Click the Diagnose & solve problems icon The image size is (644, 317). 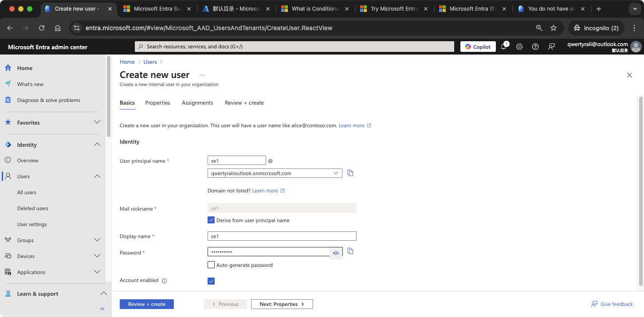8,100
